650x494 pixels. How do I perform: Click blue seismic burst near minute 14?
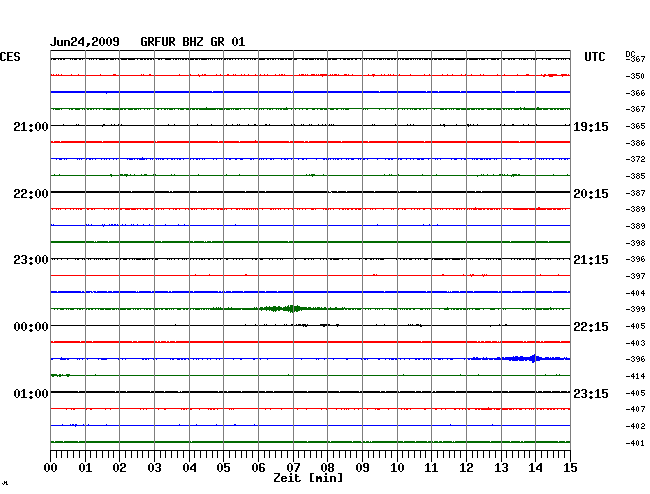click(x=524, y=358)
